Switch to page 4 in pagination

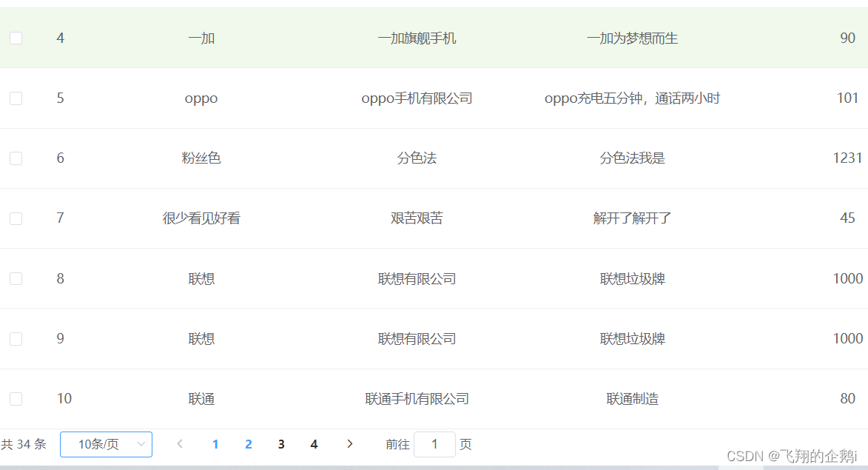click(314, 445)
